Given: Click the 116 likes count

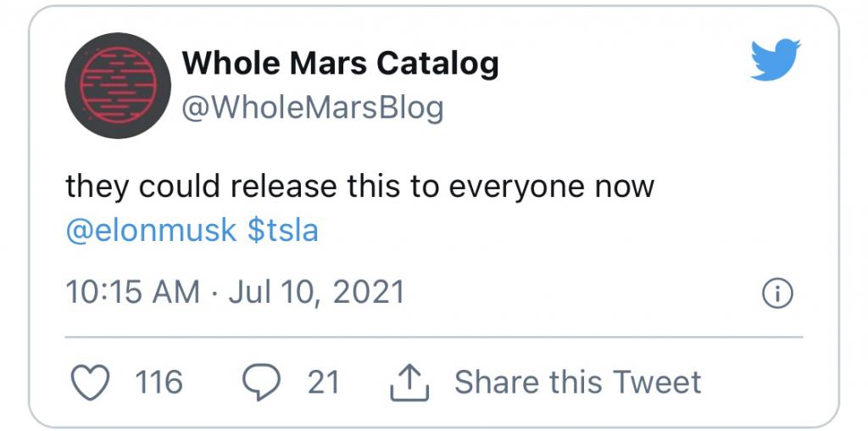Looking at the screenshot, I should tap(159, 383).
